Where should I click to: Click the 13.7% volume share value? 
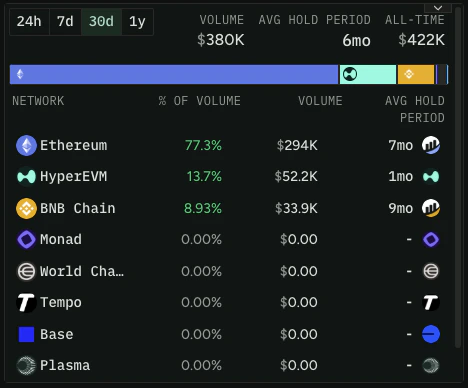coord(204,177)
